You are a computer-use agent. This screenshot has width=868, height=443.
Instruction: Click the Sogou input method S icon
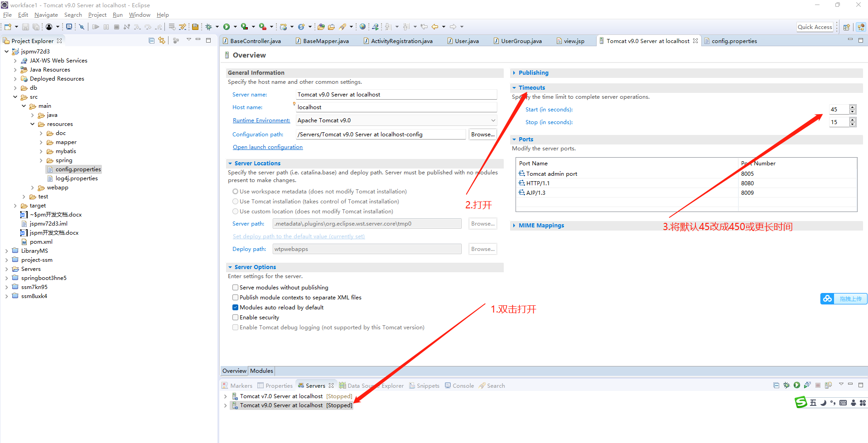801,402
